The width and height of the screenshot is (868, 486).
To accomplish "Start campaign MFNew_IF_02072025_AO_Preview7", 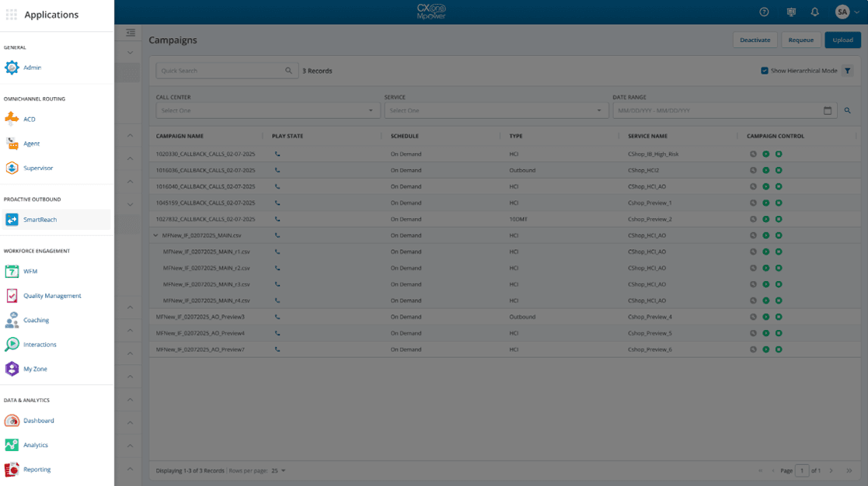I will pyautogui.click(x=766, y=349).
